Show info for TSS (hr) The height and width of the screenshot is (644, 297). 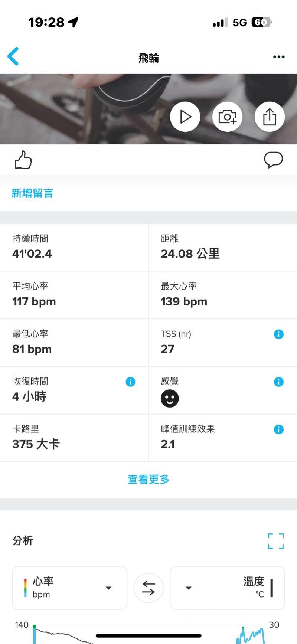coord(278,334)
